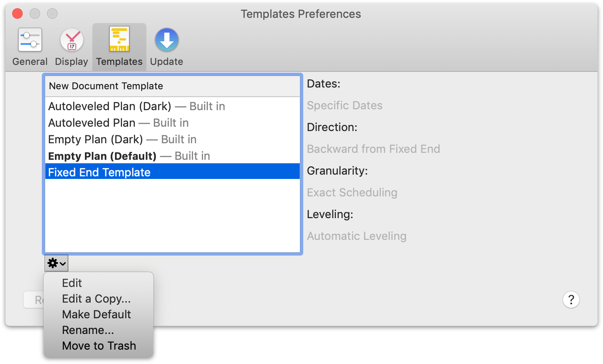The height and width of the screenshot is (364, 603).
Task: Click the Automatic Leveling value
Action: pyautogui.click(x=357, y=236)
